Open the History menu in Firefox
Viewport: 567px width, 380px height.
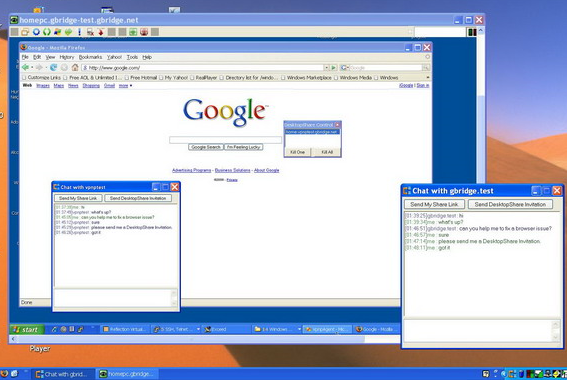(67, 57)
